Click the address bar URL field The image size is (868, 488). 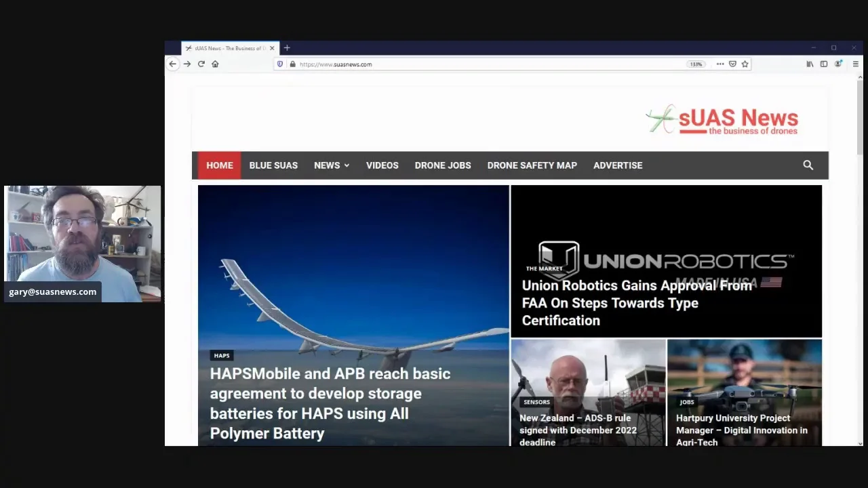[x=475, y=64]
